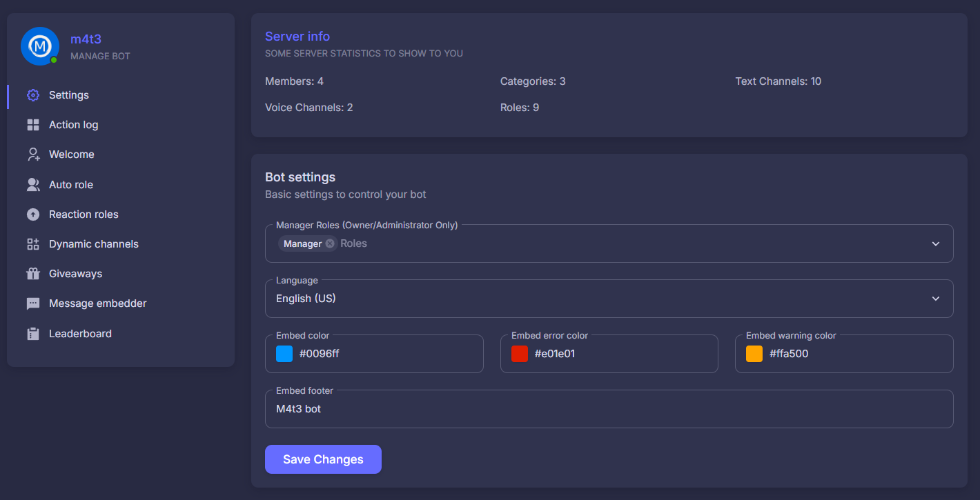Click the Bot settings heading
Viewport: 980px width, 500px height.
(x=300, y=177)
